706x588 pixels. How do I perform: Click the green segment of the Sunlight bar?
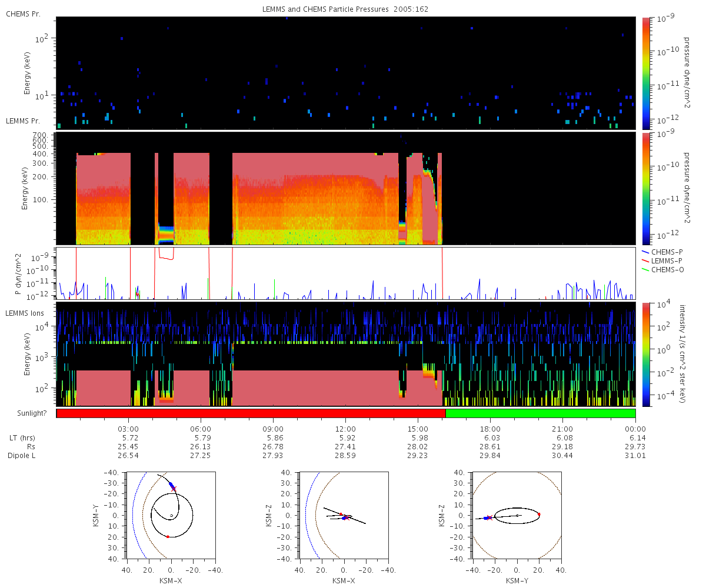[540, 413]
